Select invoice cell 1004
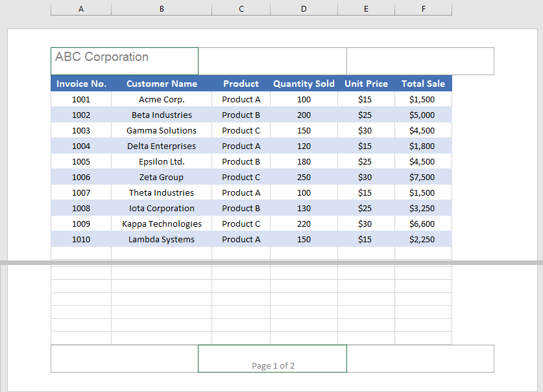 (x=81, y=146)
